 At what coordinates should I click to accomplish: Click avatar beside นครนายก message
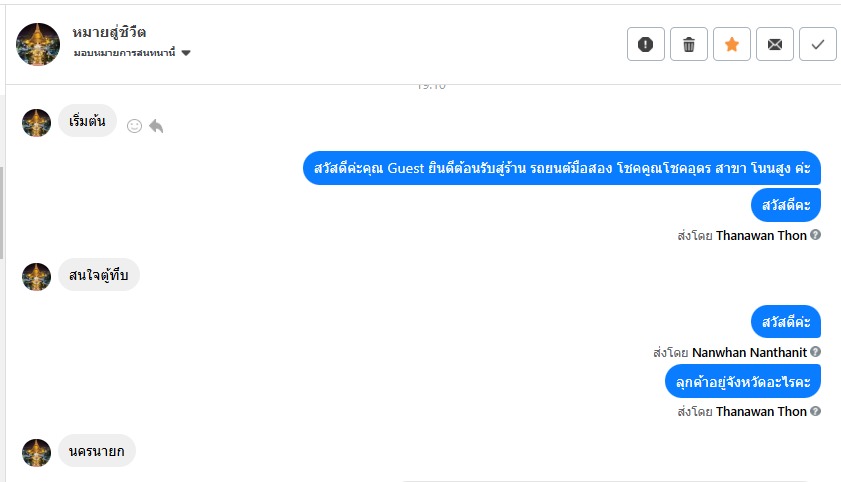36,453
